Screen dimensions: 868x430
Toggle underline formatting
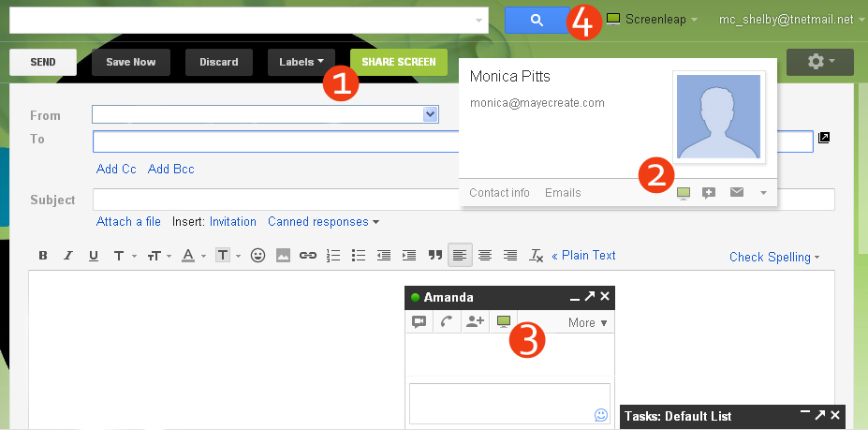94,256
